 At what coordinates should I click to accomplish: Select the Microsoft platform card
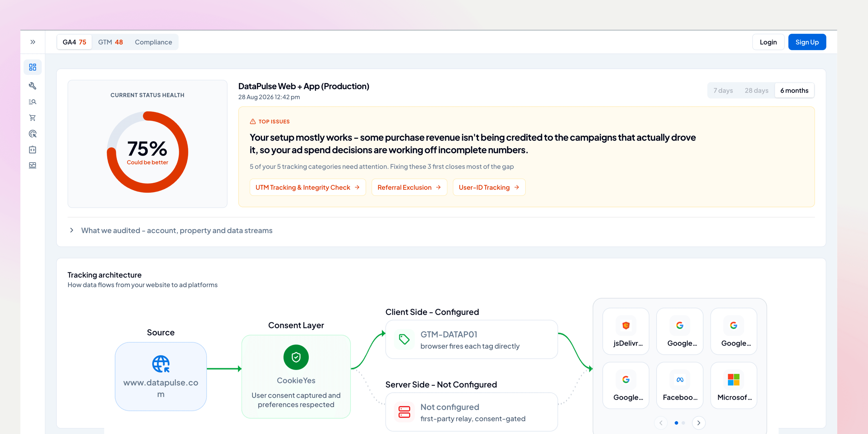click(x=734, y=385)
